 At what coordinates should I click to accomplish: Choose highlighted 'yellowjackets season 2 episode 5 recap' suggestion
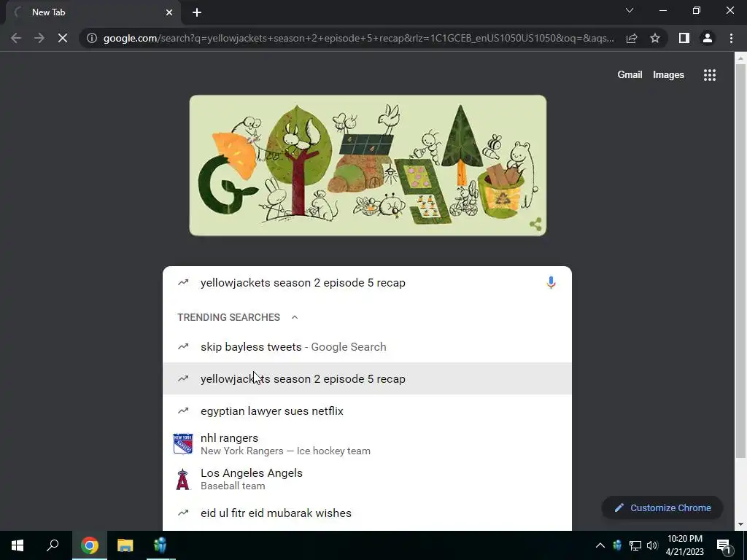368,378
